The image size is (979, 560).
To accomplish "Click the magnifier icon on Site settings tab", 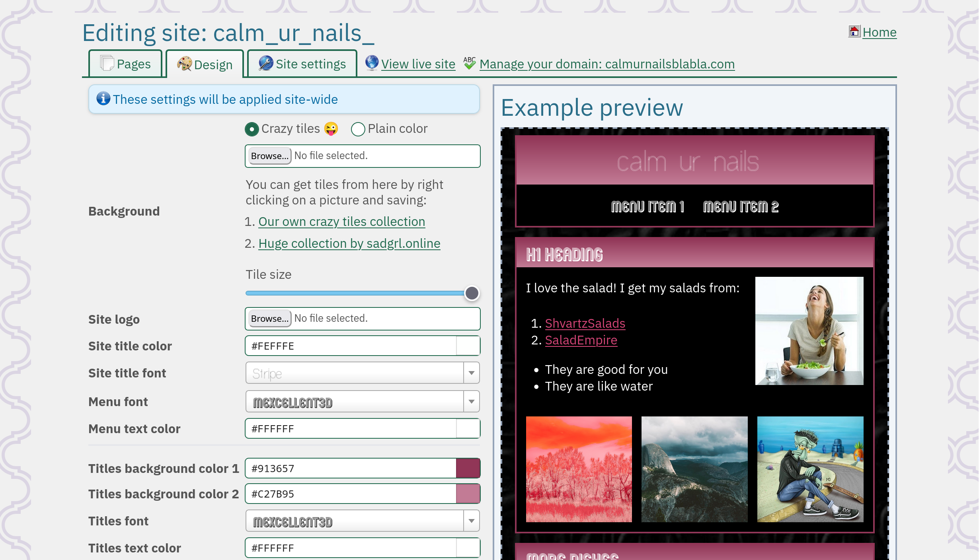I will click(x=265, y=64).
